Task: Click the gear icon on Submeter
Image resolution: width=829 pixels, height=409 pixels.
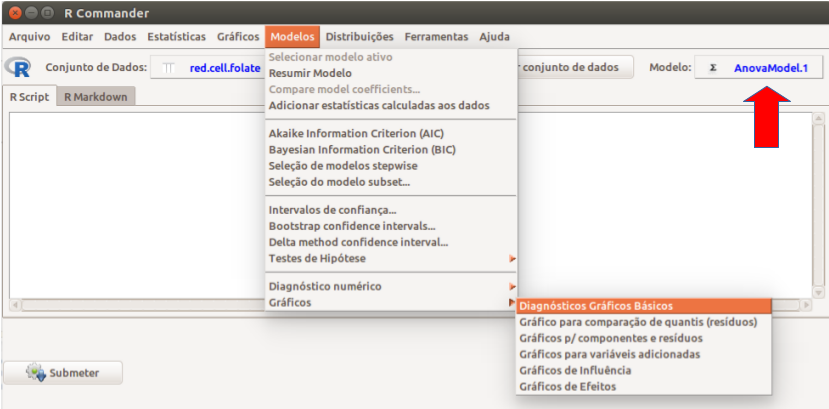Action: 36,373
